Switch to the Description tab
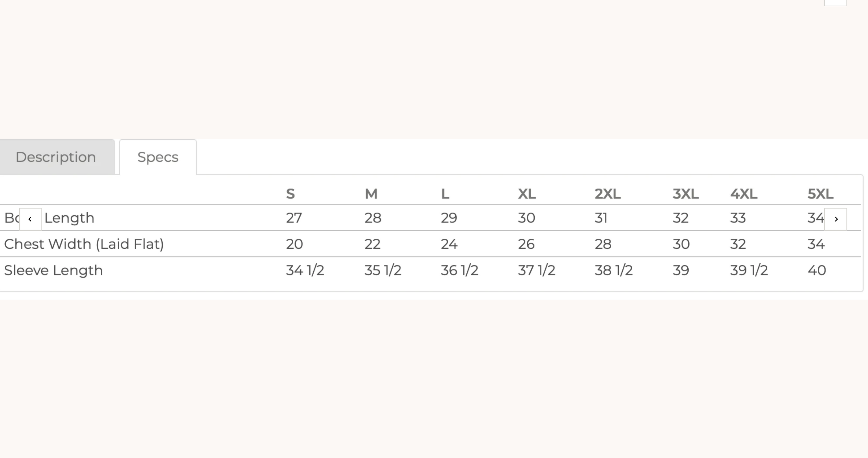The width and height of the screenshot is (868, 458). coord(56,157)
